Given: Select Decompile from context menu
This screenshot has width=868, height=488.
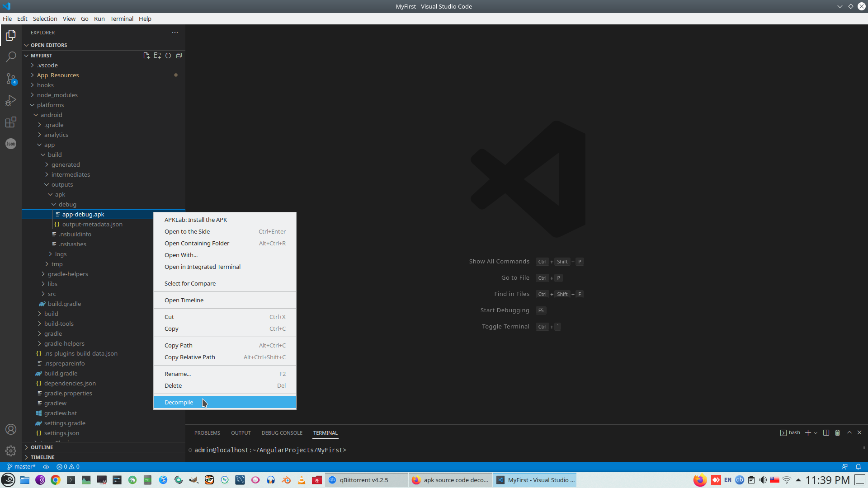Looking at the screenshot, I should coord(179,402).
